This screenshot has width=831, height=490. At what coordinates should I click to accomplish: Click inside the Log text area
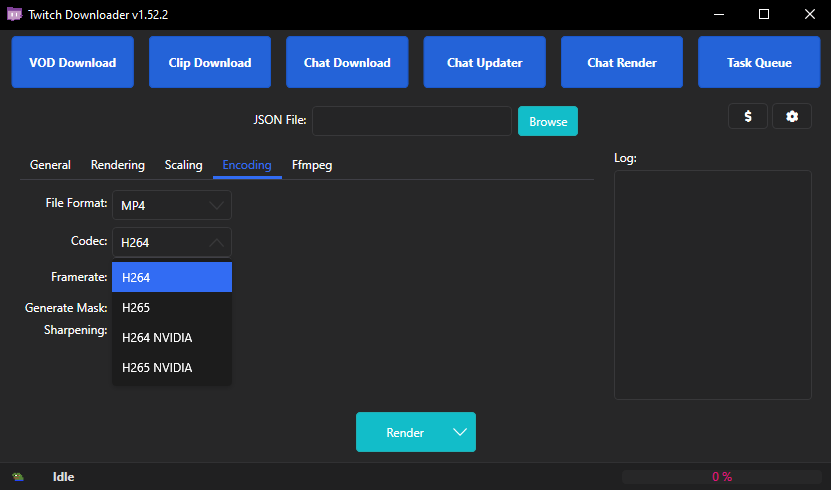click(713, 285)
